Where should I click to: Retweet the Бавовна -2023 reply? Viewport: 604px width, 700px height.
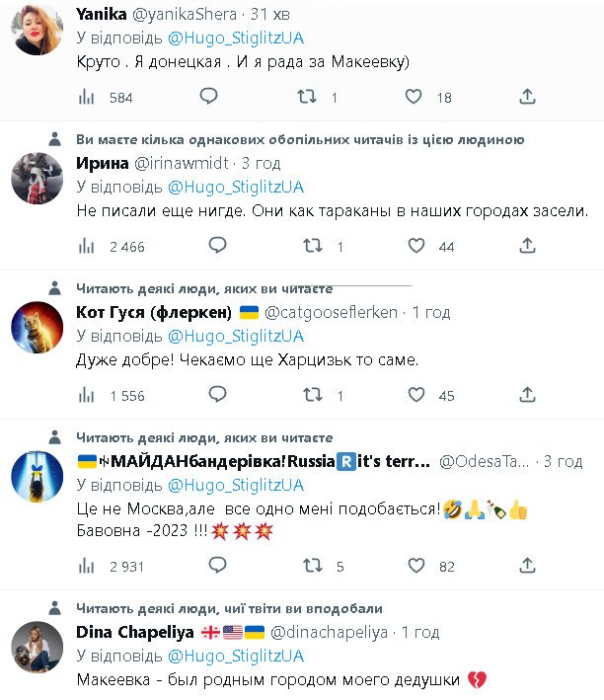tap(311, 566)
